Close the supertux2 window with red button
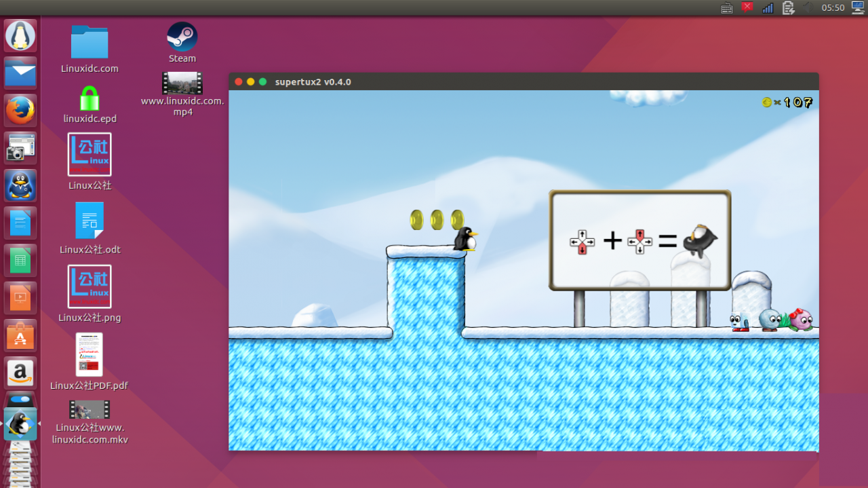The image size is (868, 488). (239, 81)
